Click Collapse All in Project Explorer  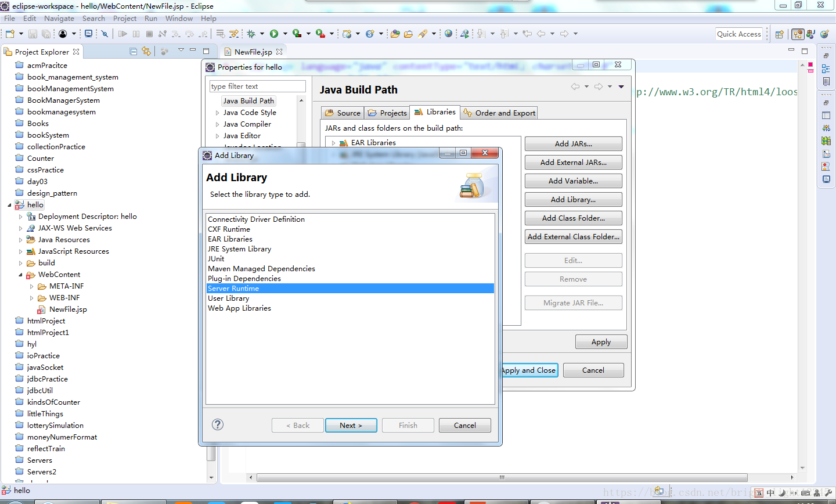tap(134, 52)
